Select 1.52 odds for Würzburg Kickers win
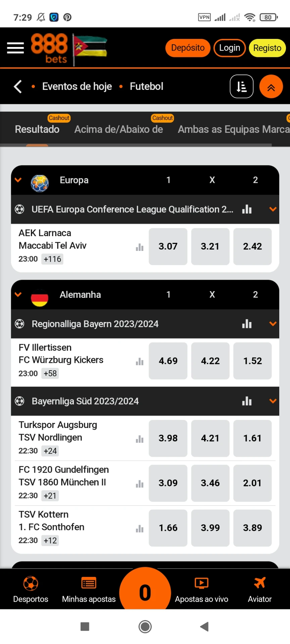290x644 pixels. (x=252, y=361)
